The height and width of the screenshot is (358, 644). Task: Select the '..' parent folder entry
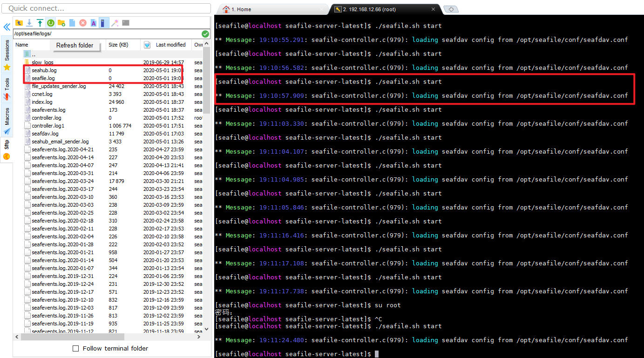point(34,54)
